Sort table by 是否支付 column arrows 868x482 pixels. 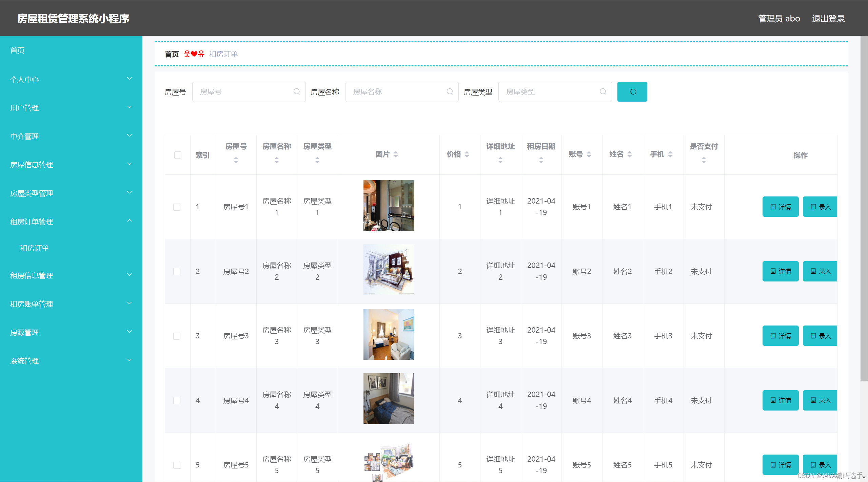pos(704,160)
